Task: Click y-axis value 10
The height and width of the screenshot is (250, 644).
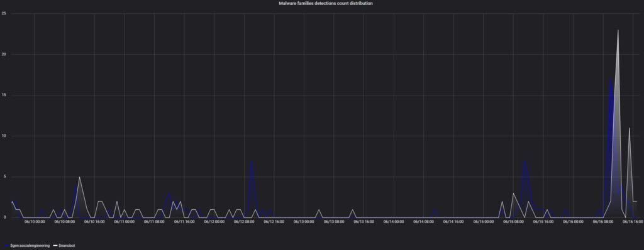Action: tap(4, 136)
